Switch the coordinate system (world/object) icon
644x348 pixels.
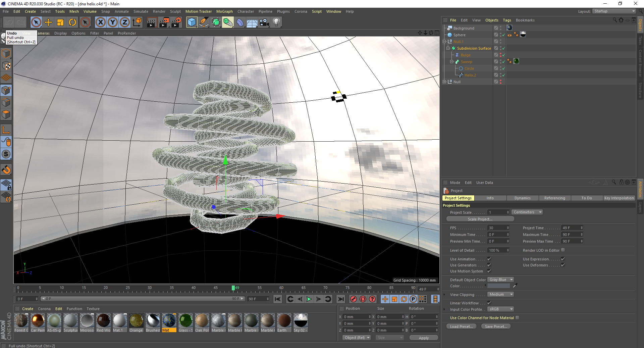pos(137,22)
